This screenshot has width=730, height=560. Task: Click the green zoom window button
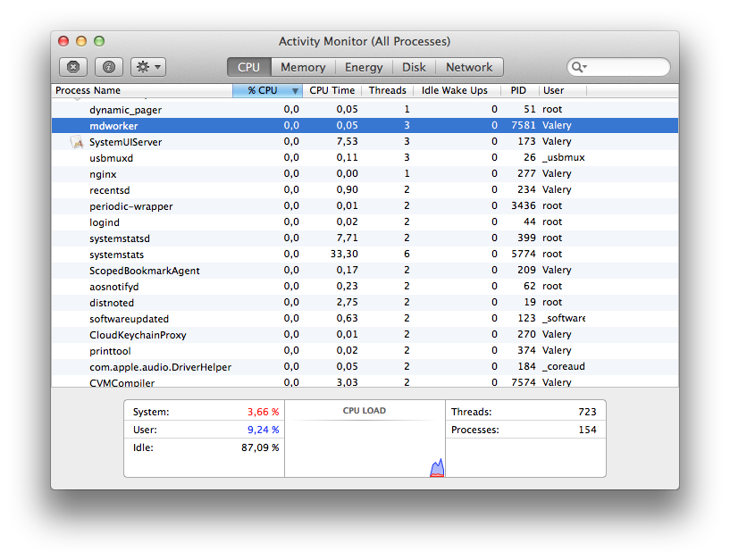(x=99, y=41)
